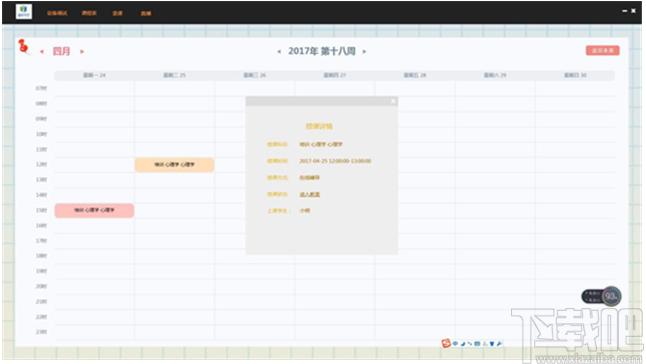Screen dimensions: 646x364
Task: Go to the previous month arrow
Action: pyautogui.click(x=42, y=52)
